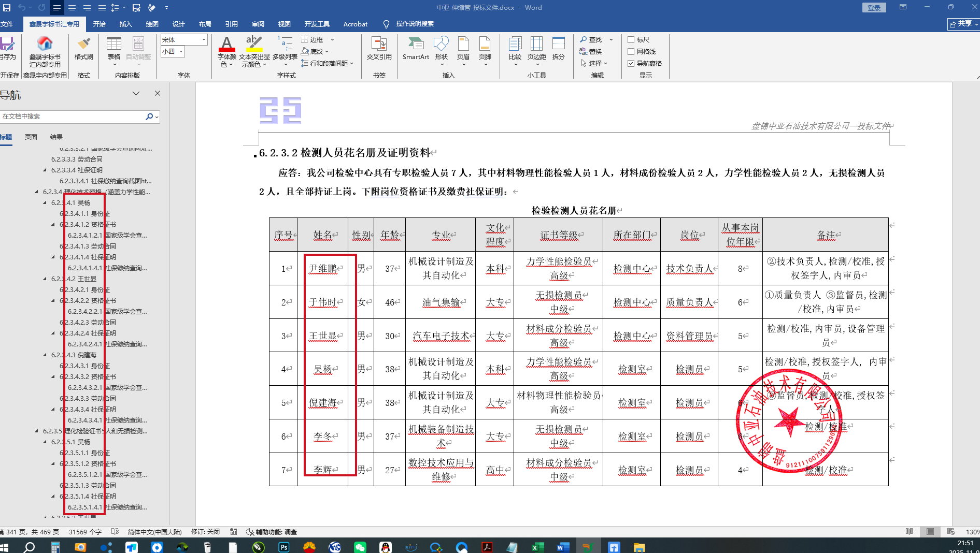The image size is (980, 553).
Task: Click the 在文档中搜索 search field
Action: (73, 117)
